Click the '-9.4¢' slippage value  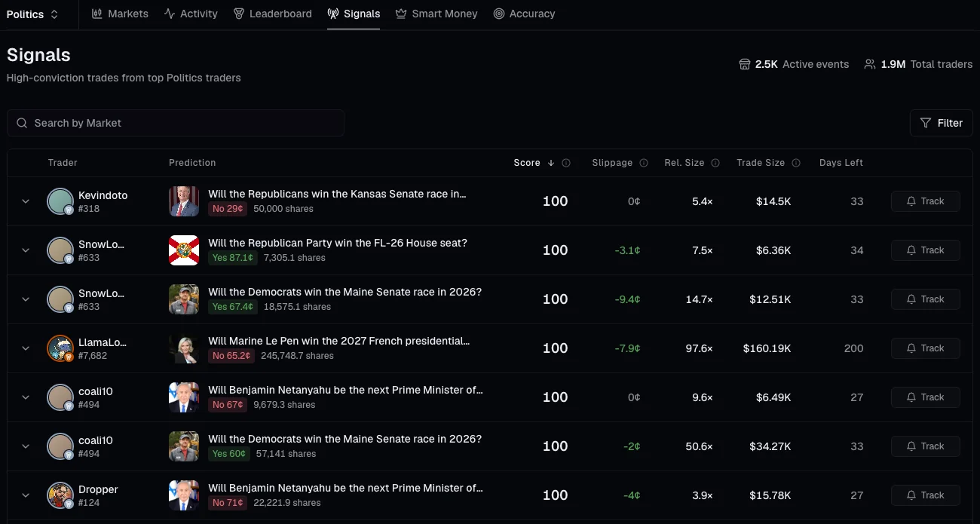627,299
